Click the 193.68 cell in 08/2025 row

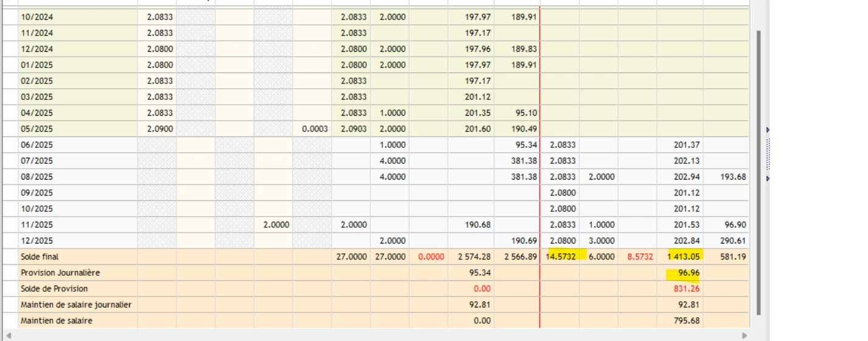[x=726, y=177]
